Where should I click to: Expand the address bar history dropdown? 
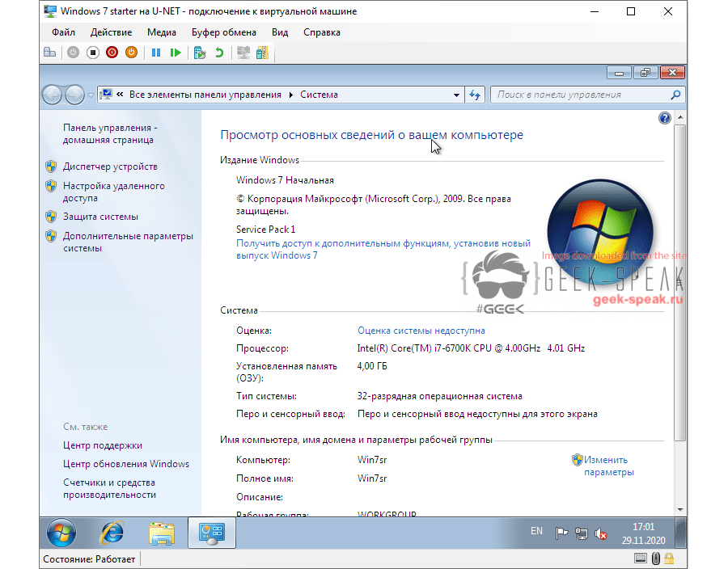456,95
